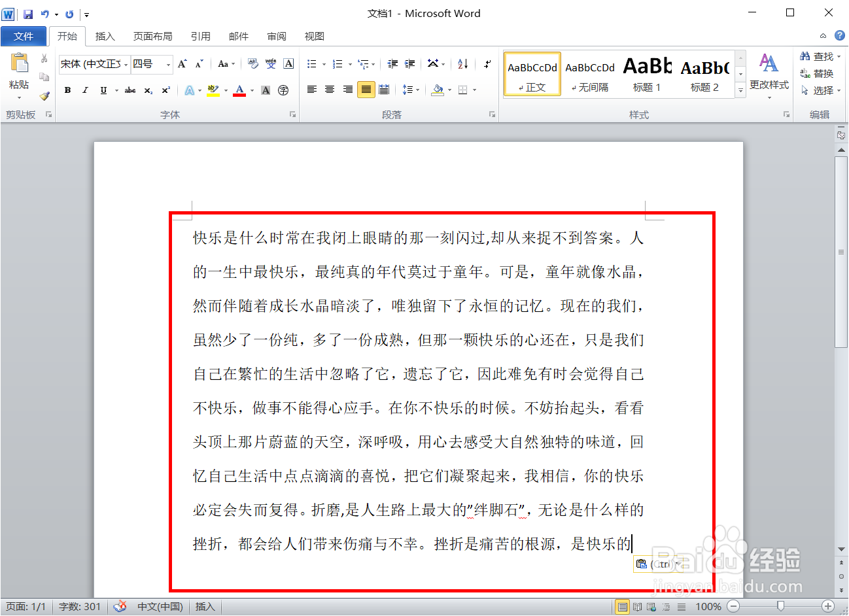The image size is (849, 616).
Task: Switch to the Mailings (邮件) tab
Action: [239, 36]
